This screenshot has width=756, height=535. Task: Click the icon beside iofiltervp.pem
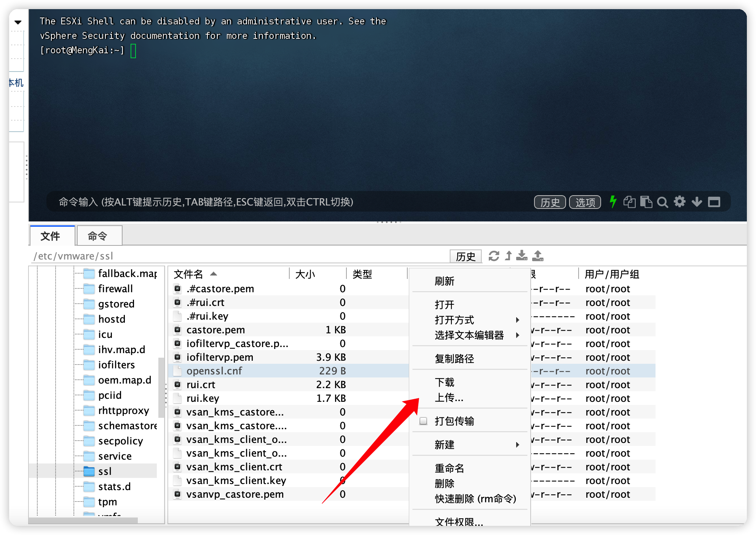point(177,357)
